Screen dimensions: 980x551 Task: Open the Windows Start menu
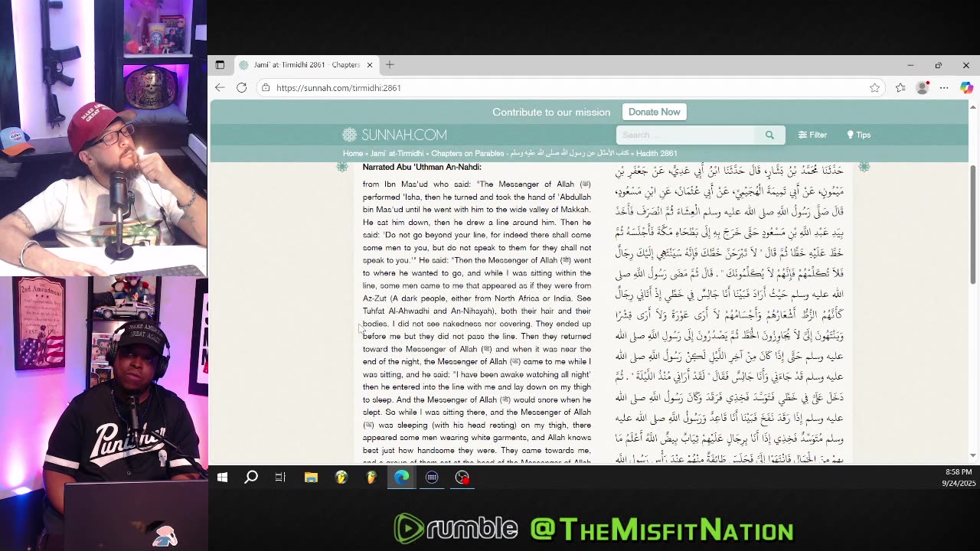click(222, 478)
